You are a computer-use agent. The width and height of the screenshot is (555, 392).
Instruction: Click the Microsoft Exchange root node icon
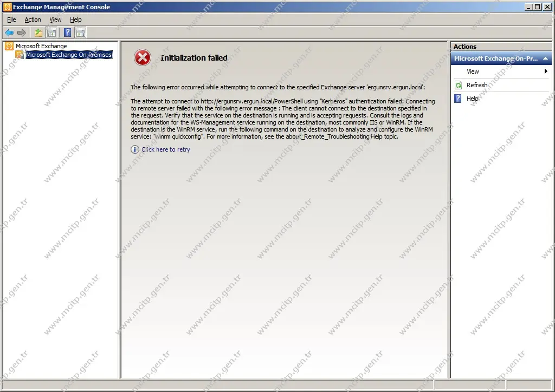pyautogui.click(x=9, y=46)
